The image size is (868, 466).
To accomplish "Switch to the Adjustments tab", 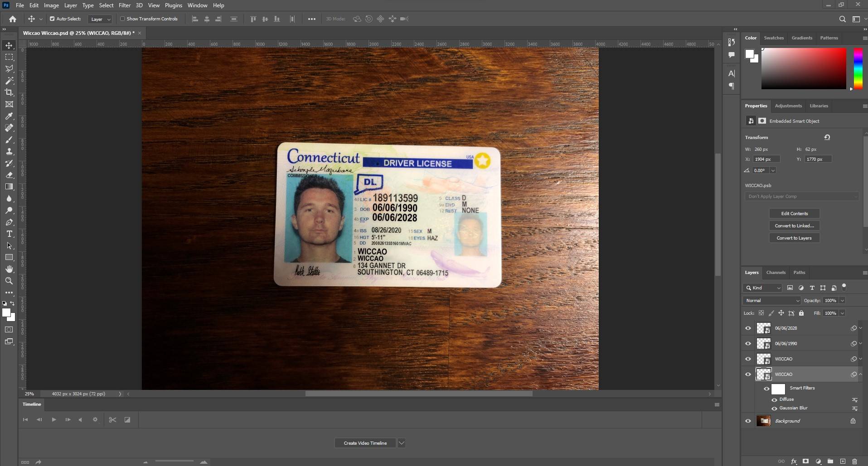I will pyautogui.click(x=788, y=106).
